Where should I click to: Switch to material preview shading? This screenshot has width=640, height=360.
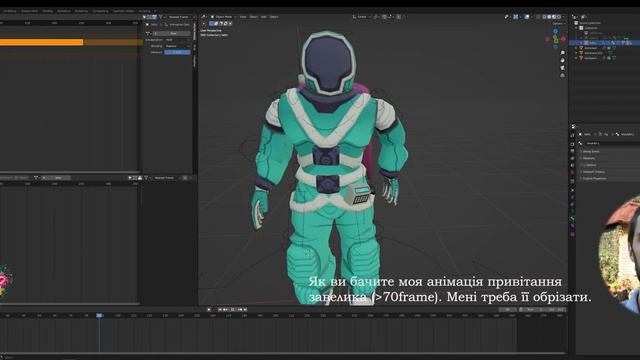(554, 17)
